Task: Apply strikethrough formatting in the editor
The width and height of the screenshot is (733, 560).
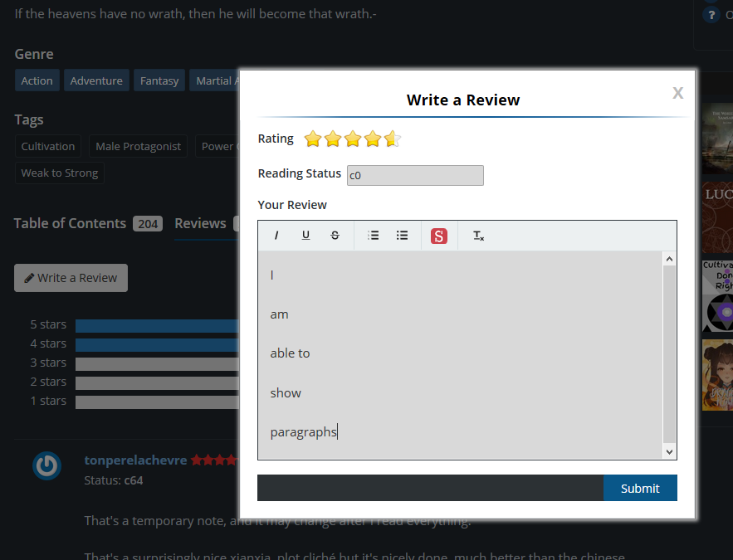Action: coord(335,236)
